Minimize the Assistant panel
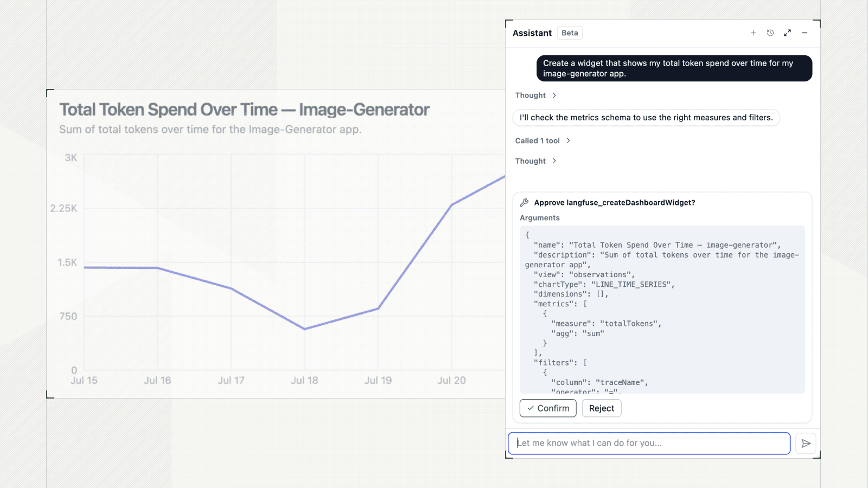Viewport: 868px width, 488px height. coord(805,33)
